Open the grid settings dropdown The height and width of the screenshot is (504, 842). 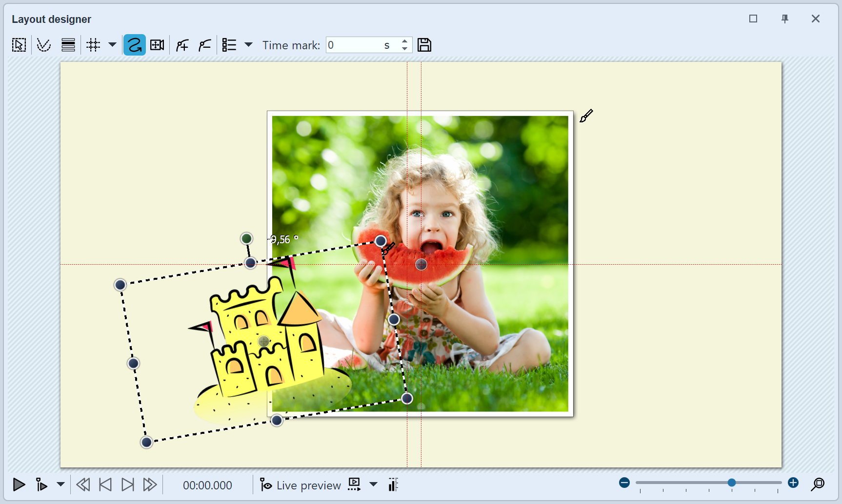[112, 44]
